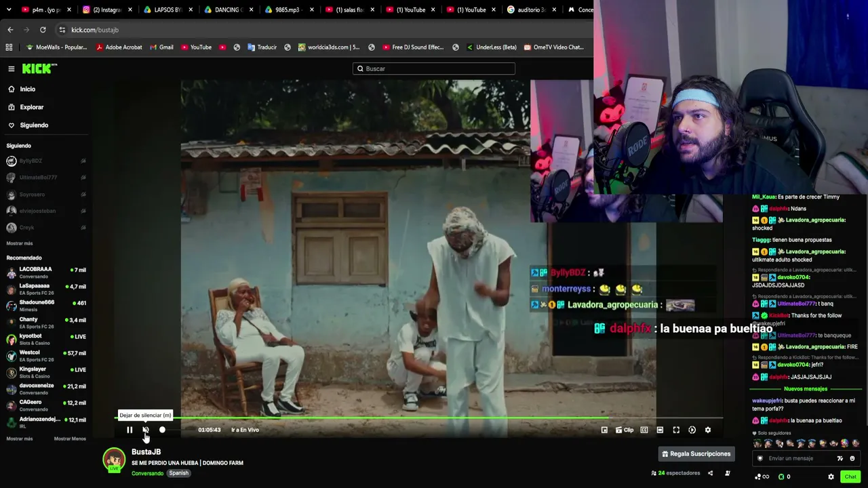Open elviejoesteban followed channel
This screenshot has height=488, width=868.
[x=46, y=211]
